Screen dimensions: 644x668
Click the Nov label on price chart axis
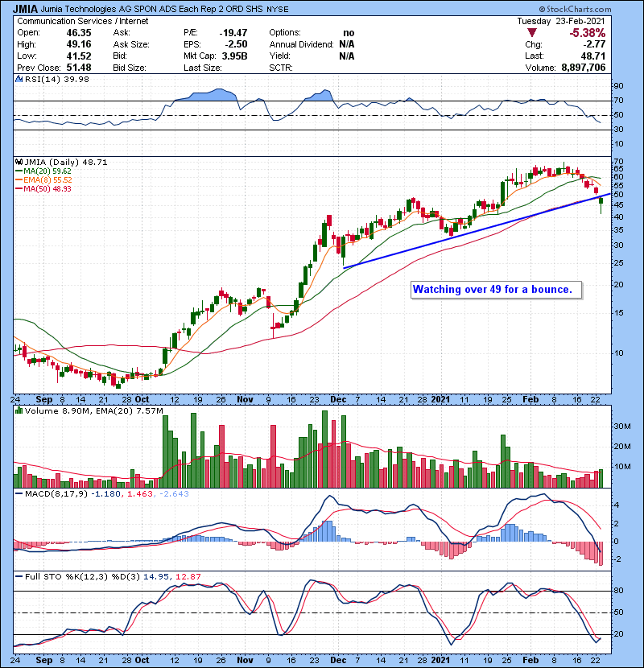coord(245,400)
